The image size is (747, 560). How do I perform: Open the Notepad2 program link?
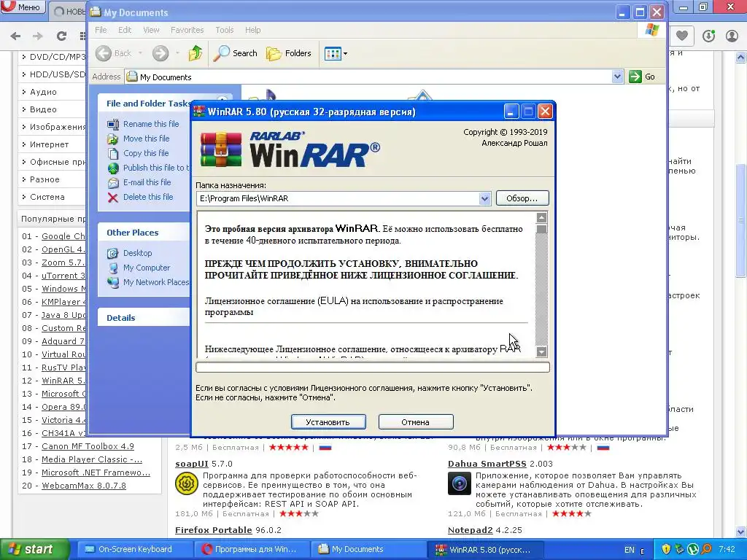[x=471, y=530]
